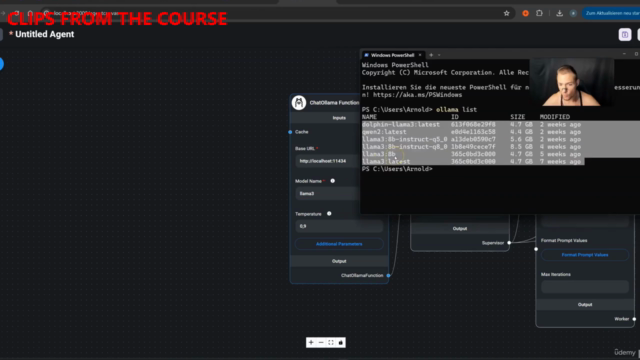Click the orange browser extension icon
Screen dimensions: 640x360
tap(525, 13)
